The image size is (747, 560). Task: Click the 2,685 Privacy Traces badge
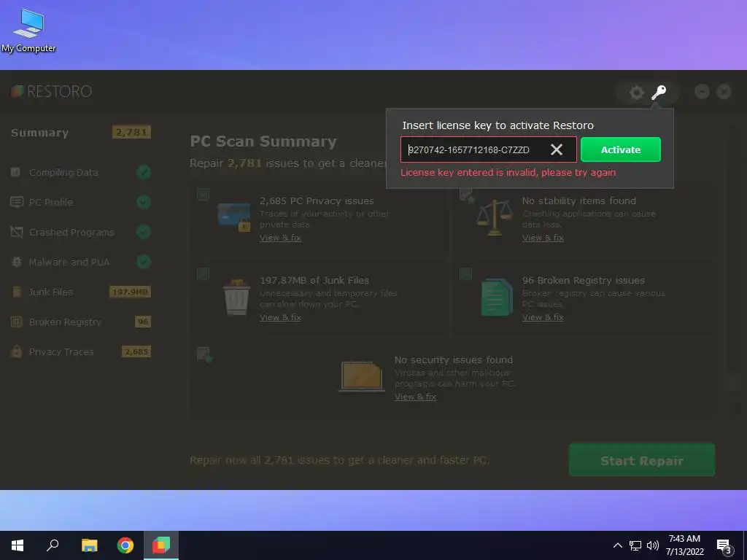[x=136, y=352]
